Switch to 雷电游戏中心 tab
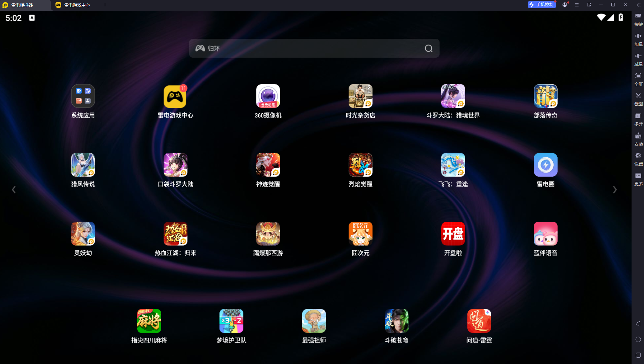 pyautogui.click(x=73, y=5)
